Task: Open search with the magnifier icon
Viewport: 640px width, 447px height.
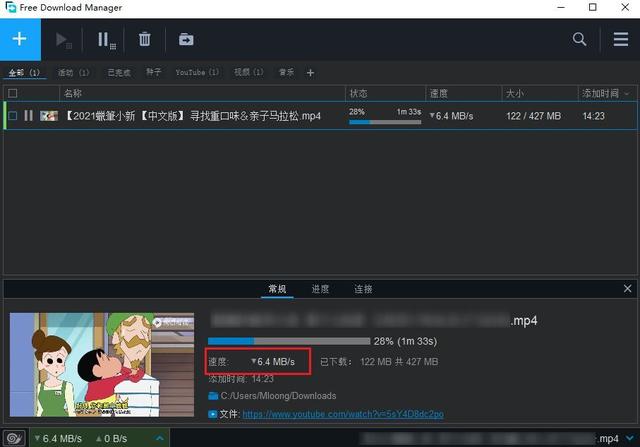Action: [579, 39]
